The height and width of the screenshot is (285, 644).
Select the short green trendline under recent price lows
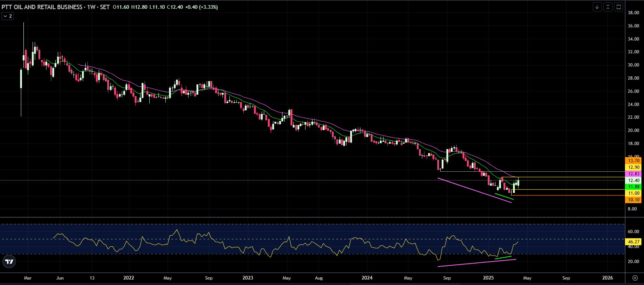coord(504,197)
